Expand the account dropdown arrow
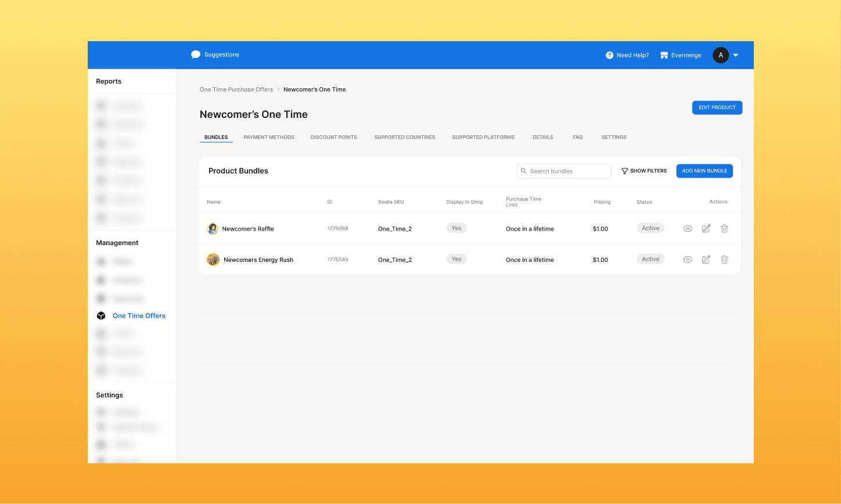841x504 pixels. click(x=736, y=55)
